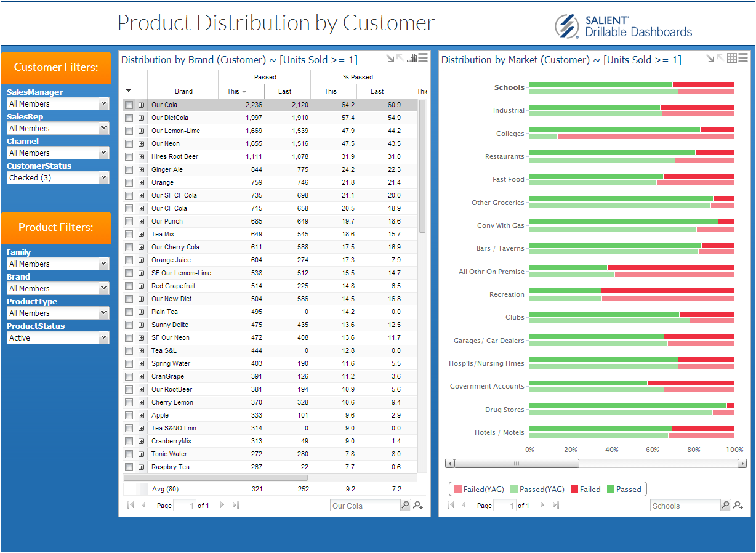
Task: Select Schools label in market chart
Action: coord(509,87)
